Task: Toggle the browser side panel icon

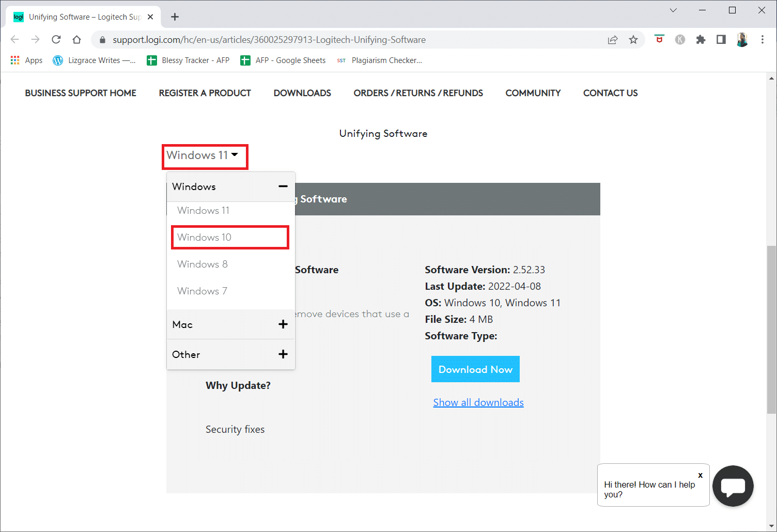Action: click(721, 40)
